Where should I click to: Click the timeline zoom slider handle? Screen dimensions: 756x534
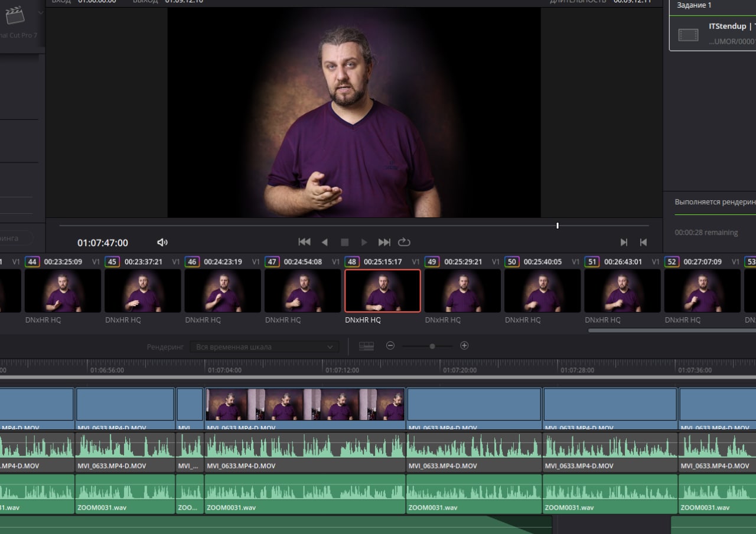click(432, 346)
